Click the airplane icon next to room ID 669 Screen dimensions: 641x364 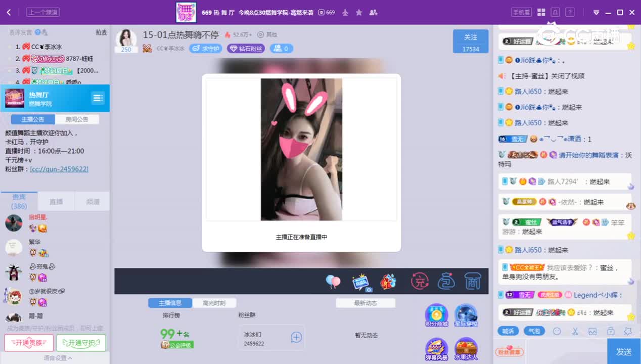coord(345,12)
